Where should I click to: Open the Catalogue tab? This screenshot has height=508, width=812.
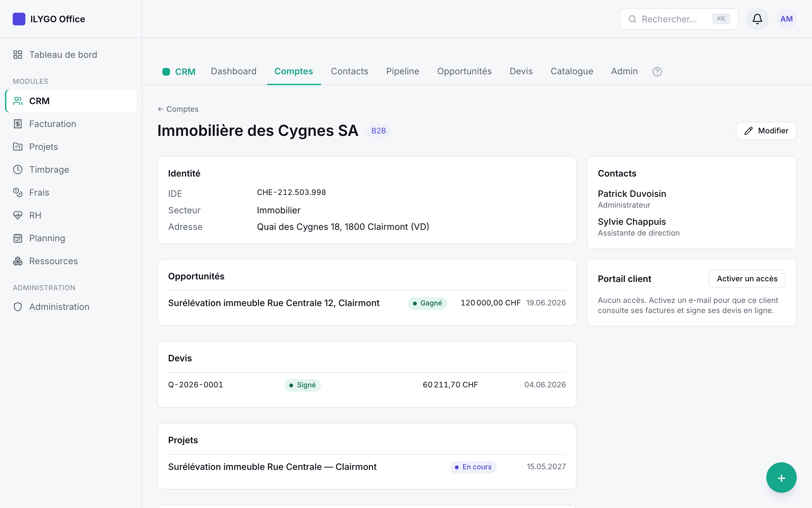[572, 71]
